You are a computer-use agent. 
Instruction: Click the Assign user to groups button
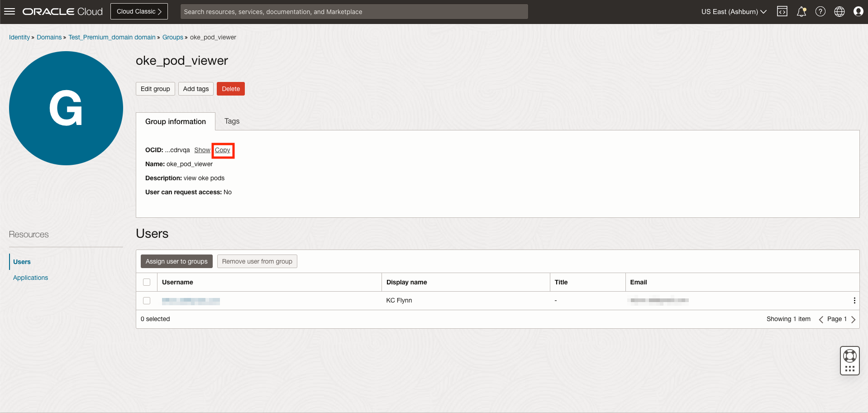point(176,261)
